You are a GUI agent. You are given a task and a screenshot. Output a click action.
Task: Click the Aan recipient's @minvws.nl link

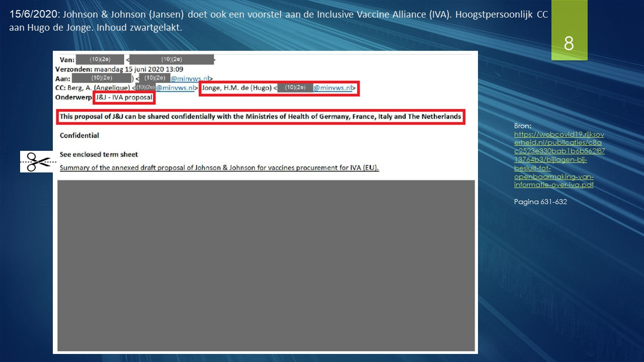point(190,79)
